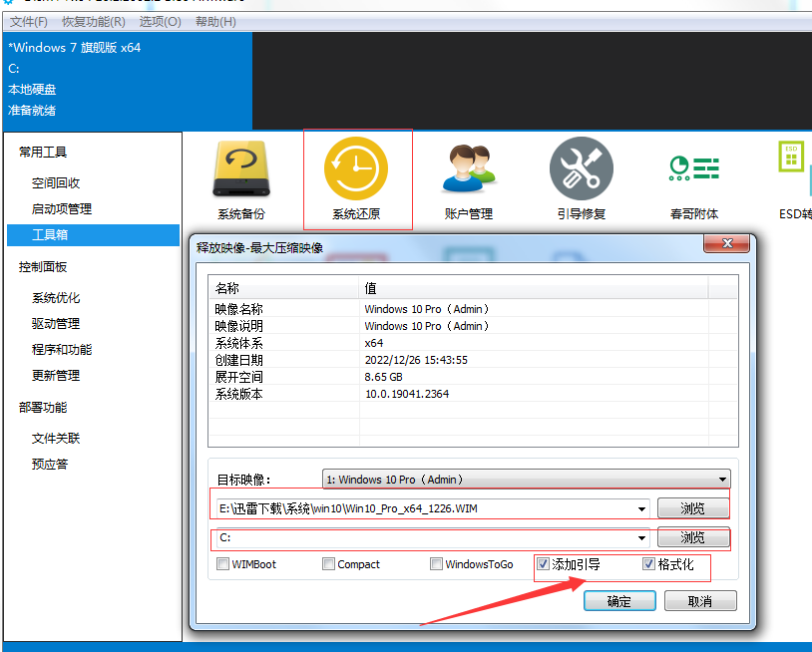Confirm with the 确定 button
Screen dimensions: 812x652
(x=619, y=601)
